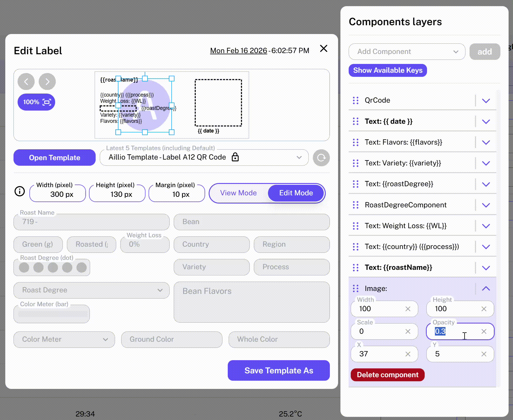Click the next label arrow button
Viewport: 513px width, 420px height.
pyautogui.click(x=47, y=82)
